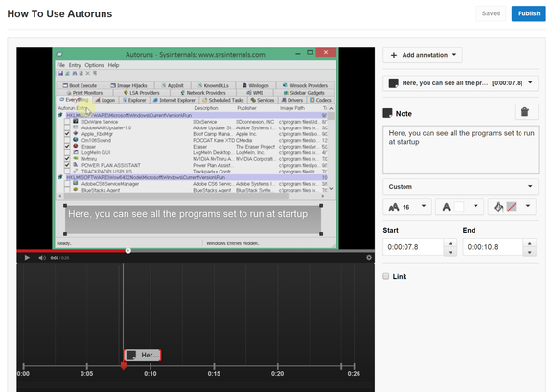This screenshot has width=556, height=392.
Task: Switch to the Winlogon tab
Action: click(255, 85)
